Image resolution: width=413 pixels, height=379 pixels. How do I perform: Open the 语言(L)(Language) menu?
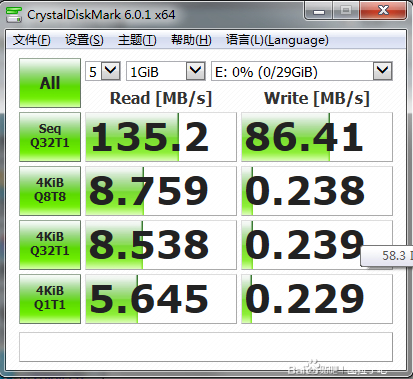277,40
